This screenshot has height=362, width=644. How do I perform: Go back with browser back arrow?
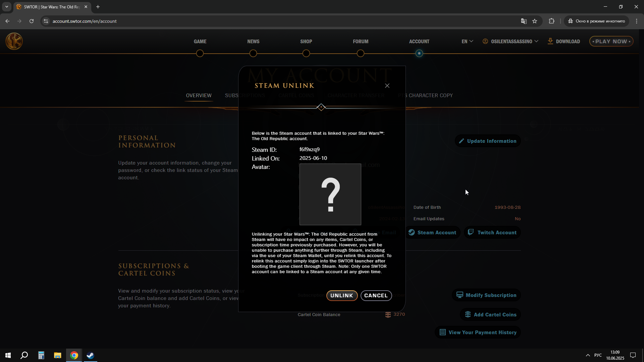[x=7, y=21]
